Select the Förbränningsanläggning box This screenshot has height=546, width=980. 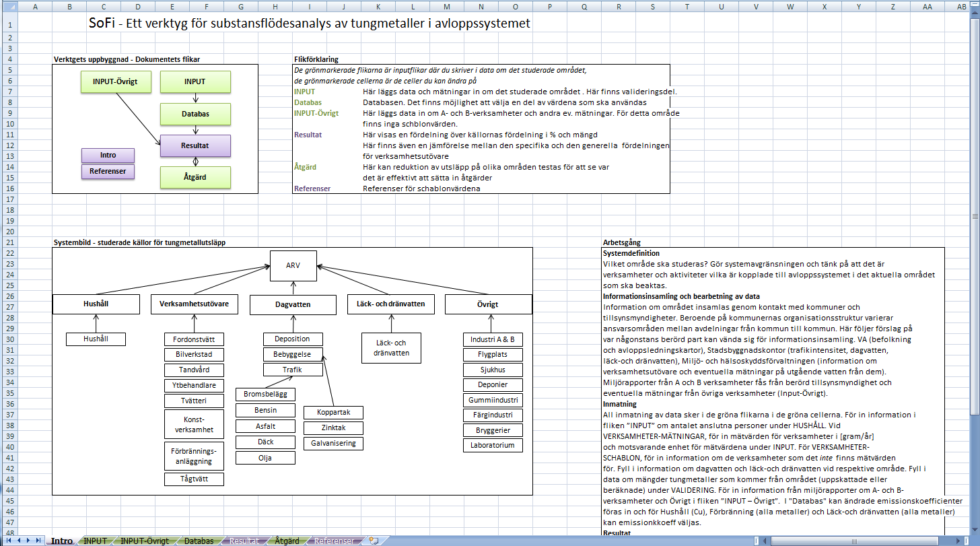(195, 456)
